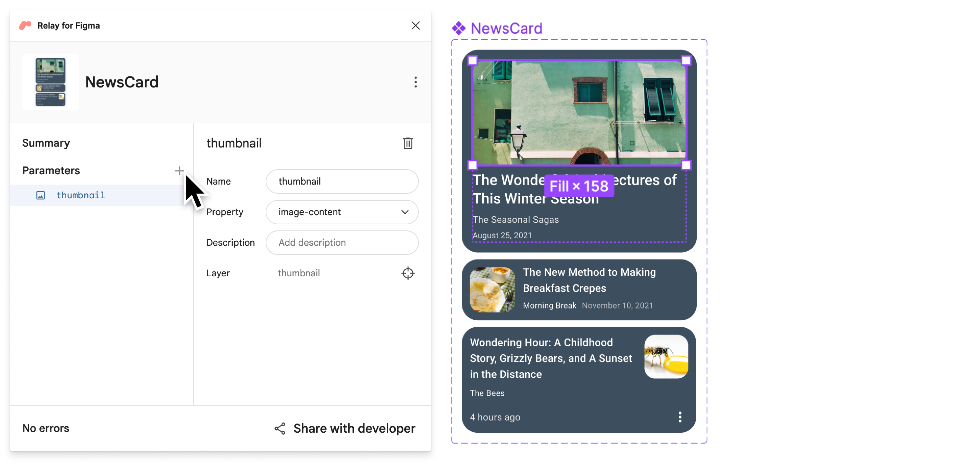
Task: Click the Relay for Figma app icon
Action: tap(25, 25)
